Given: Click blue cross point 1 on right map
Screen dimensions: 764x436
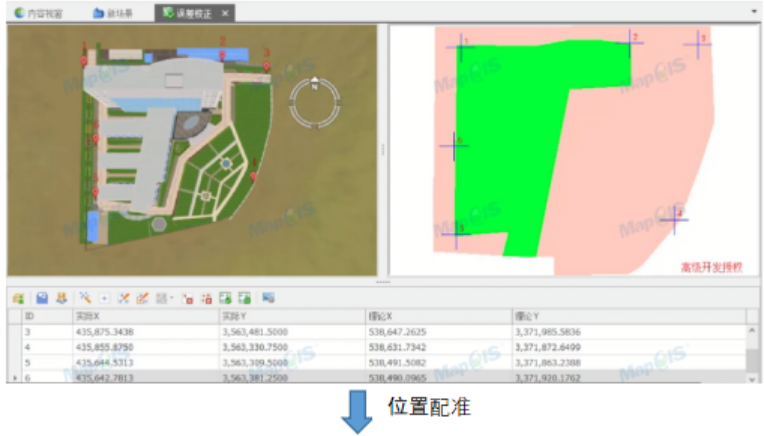Looking at the screenshot, I should pyautogui.click(x=460, y=47).
